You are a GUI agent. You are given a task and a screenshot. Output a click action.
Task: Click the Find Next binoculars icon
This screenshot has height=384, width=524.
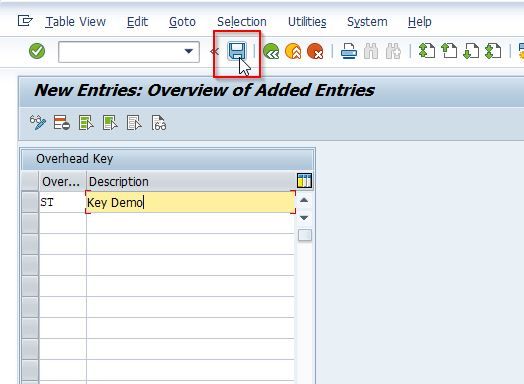coord(393,51)
